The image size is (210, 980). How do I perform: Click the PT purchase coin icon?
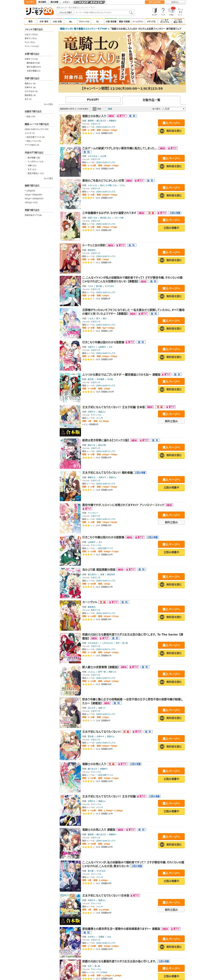[x=172, y=11]
